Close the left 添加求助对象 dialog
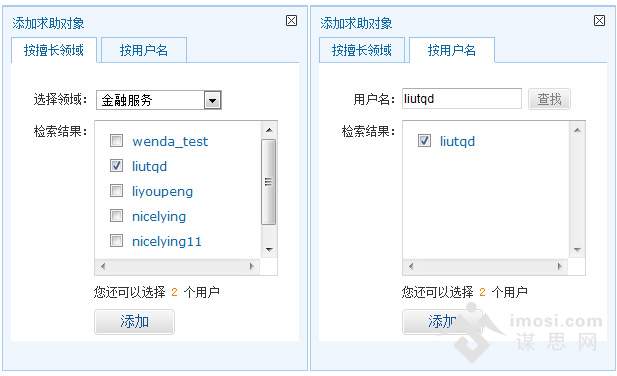Viewport: 617px width, 376px height. (x=291, y=20)
